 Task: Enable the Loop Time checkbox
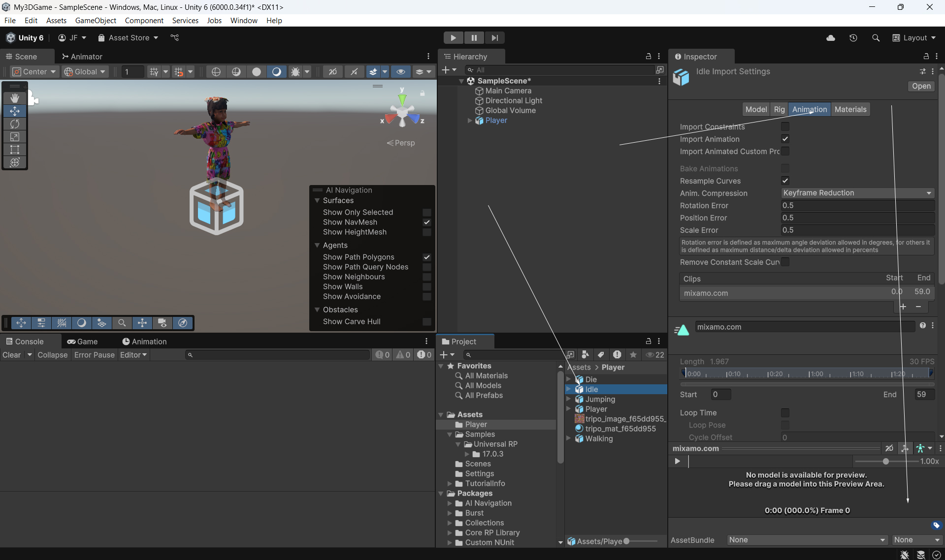785,413
